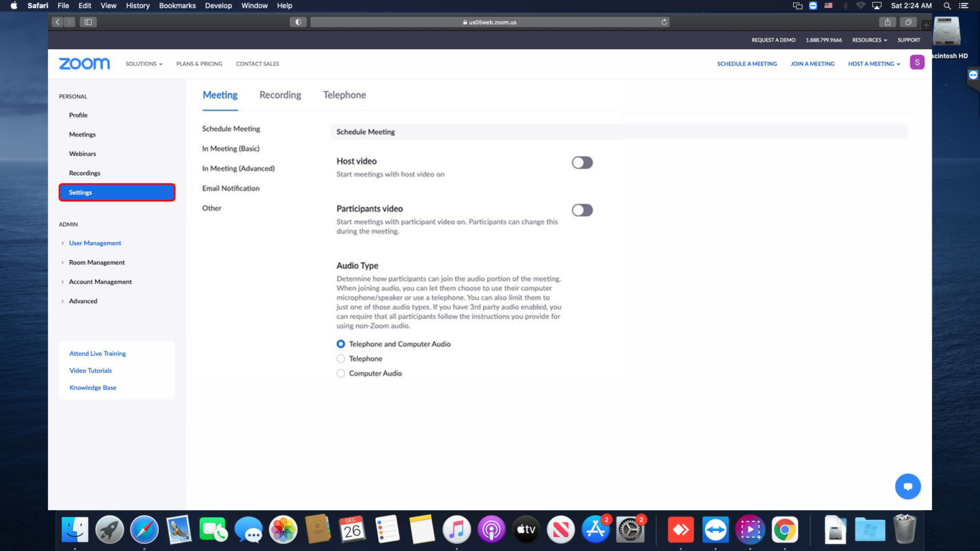
Task: Open the Trash in the Dock
Action: pyautogui.click(x=904, y=529)
